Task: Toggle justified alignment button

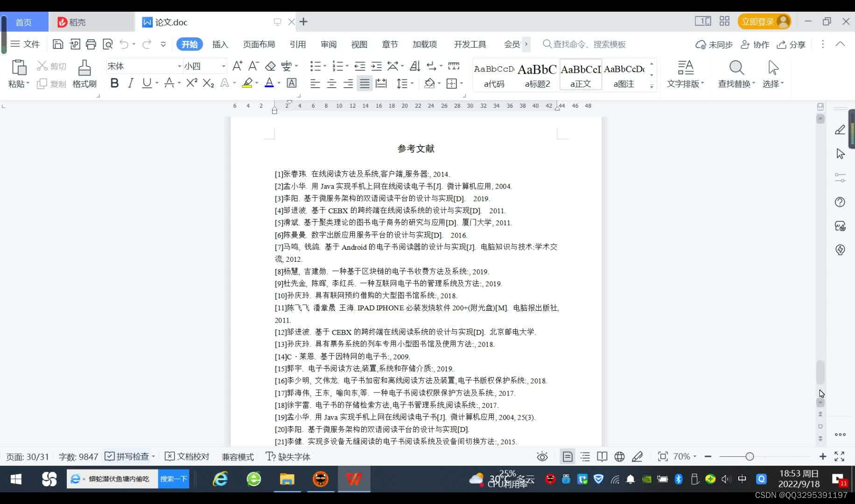Action: tap(364, 84)
